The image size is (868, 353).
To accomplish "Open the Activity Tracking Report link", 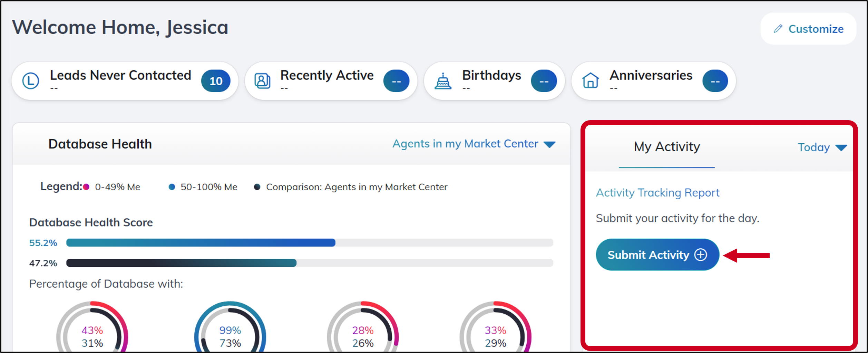I will tap(657, 193).
